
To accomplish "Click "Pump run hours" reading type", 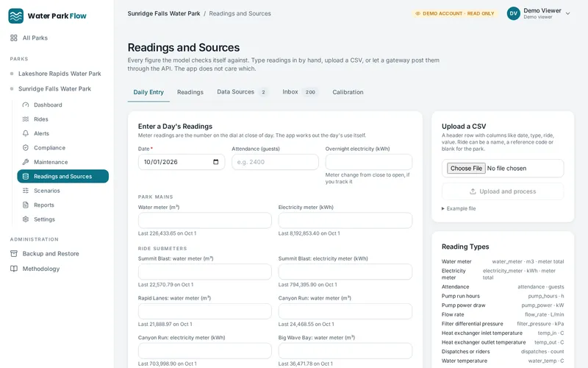I will [461, 296].
